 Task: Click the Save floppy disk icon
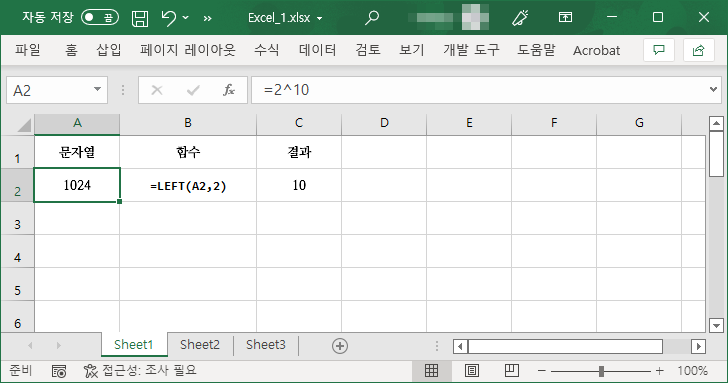(x=140, y=18)
